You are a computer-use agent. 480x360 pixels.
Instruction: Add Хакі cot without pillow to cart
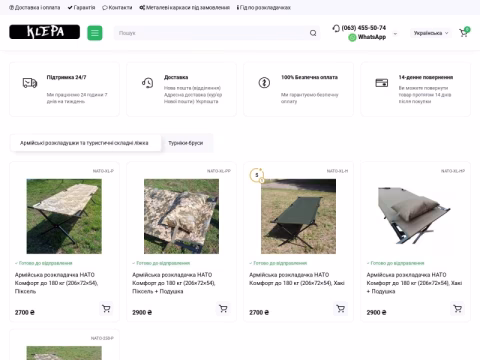tap(341, 309)
